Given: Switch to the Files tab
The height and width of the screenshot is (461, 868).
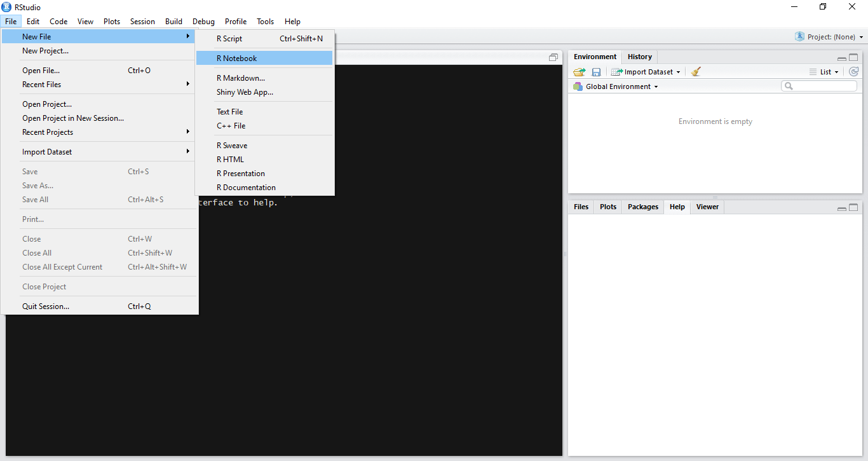Looking at the screenshot, I should [581, 207].
